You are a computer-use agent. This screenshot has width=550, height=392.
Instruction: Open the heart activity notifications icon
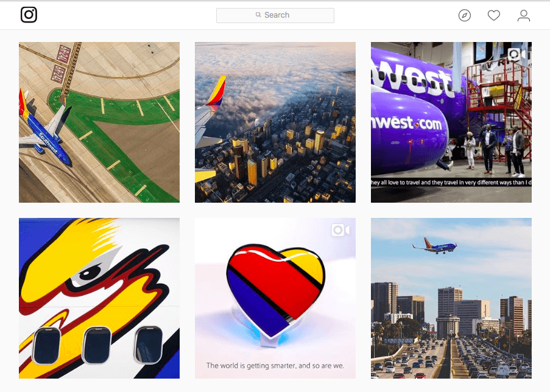tap(493, 15)
